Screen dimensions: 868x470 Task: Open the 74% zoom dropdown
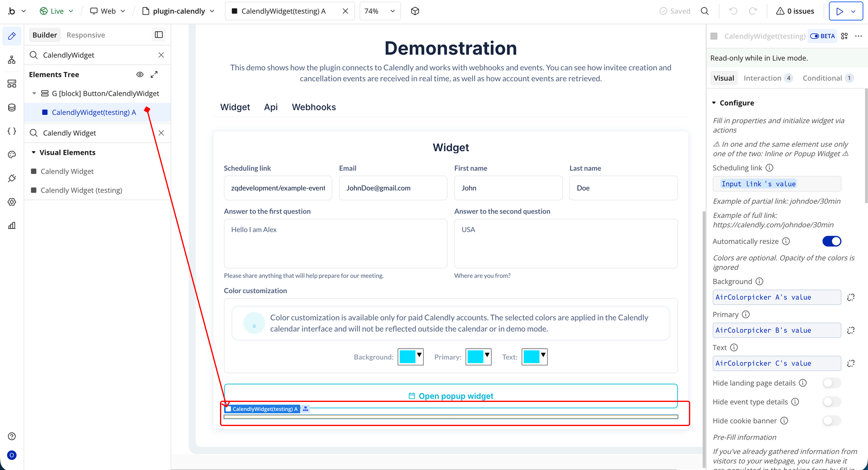coord(380,11)
